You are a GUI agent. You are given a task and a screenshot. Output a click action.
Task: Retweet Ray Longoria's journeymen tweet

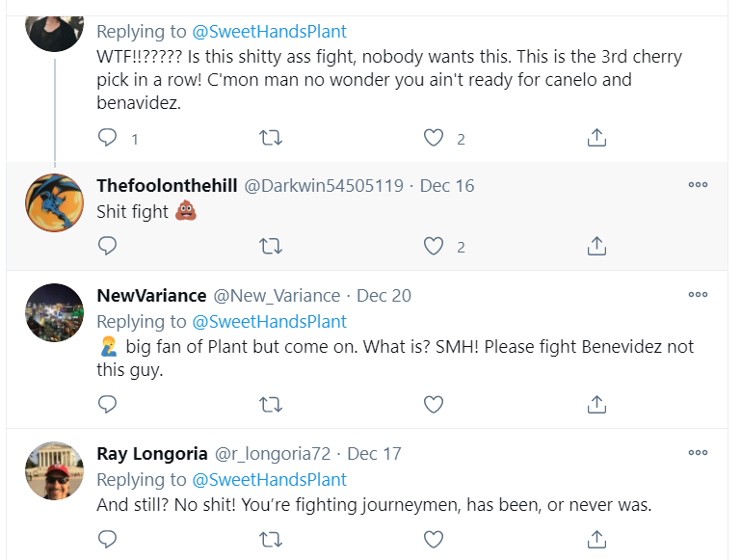pos(271,538)
